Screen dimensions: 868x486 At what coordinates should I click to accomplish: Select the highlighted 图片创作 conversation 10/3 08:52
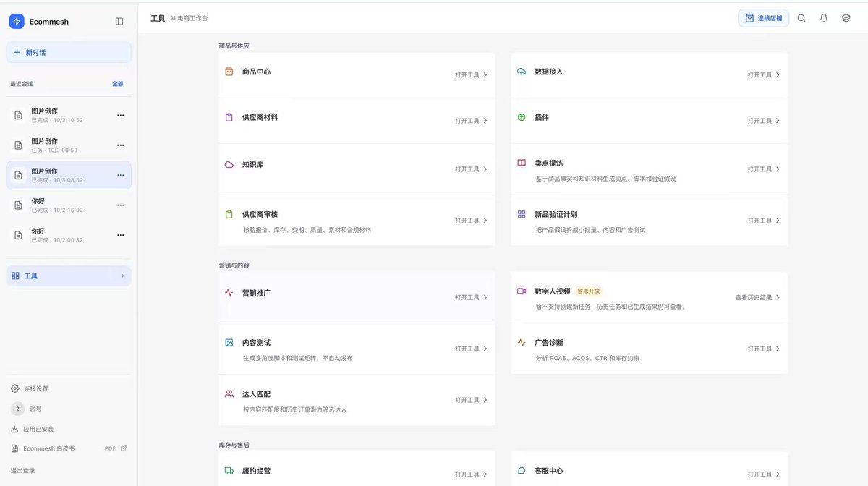[x=69, y=175]
